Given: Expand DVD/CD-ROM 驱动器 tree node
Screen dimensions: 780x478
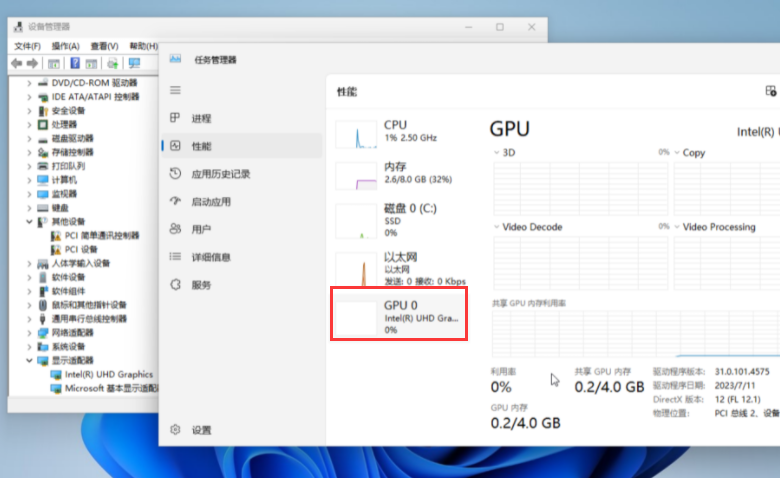Looking at the screenshot, I should [x=29, y=83].
